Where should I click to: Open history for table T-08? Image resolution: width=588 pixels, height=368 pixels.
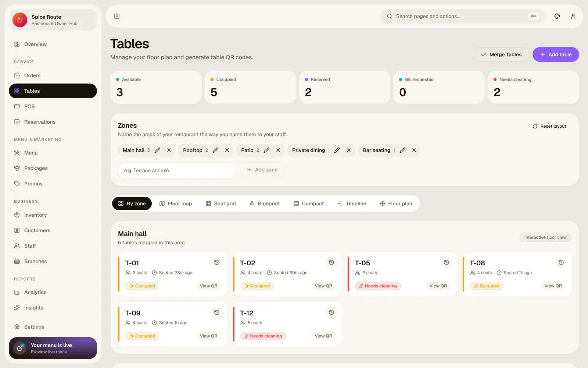[561, 262]
